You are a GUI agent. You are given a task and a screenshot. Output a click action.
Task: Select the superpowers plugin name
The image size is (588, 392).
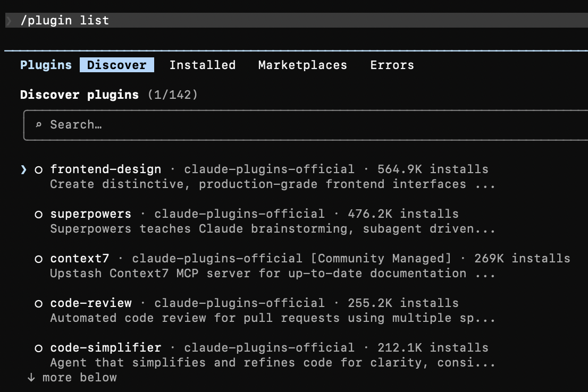coord(91,214)
